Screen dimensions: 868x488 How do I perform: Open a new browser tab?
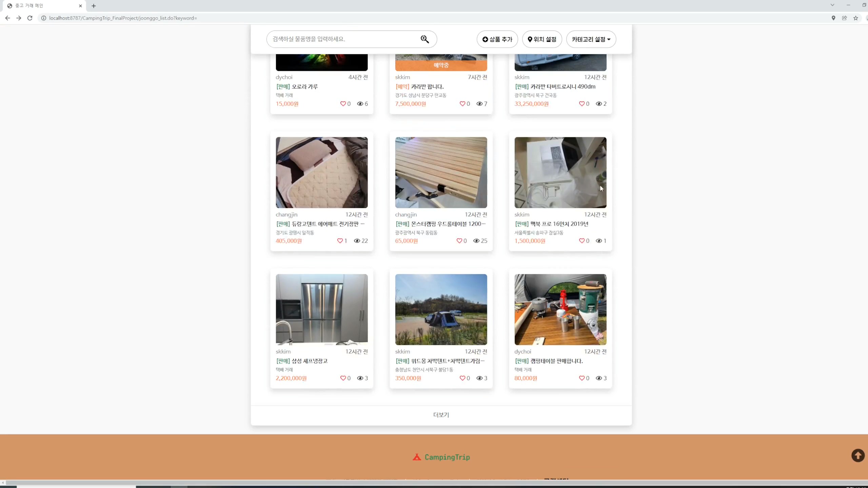pyautogui.click(x=94, y=6)
